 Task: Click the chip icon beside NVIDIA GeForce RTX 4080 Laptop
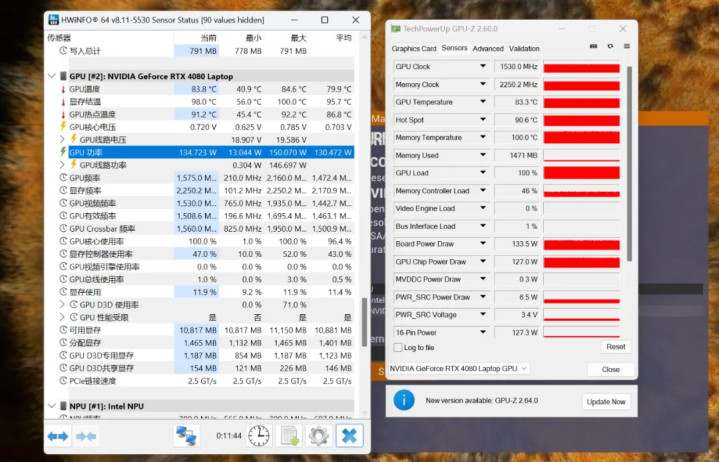point(63,76)
